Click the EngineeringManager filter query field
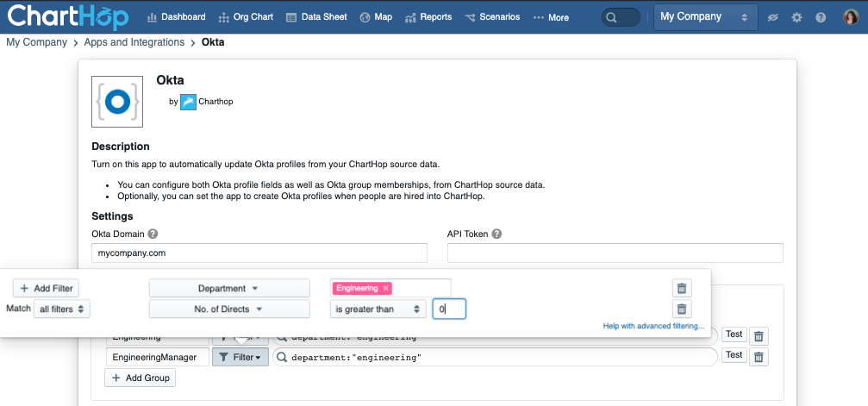The width and height of the screenshot is (868, 406). (x=495, y=357)
